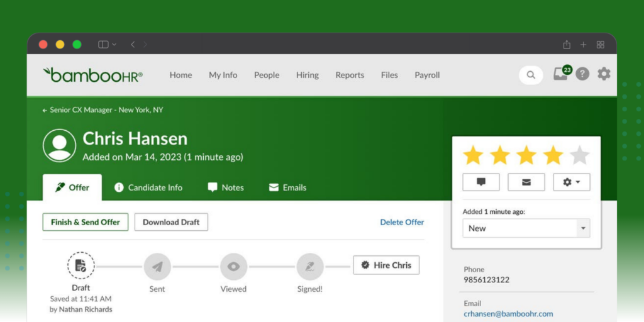Click the crhansen@bamboohr.com email link
This screenshot has height=322, width=644.
coord(508,314)
